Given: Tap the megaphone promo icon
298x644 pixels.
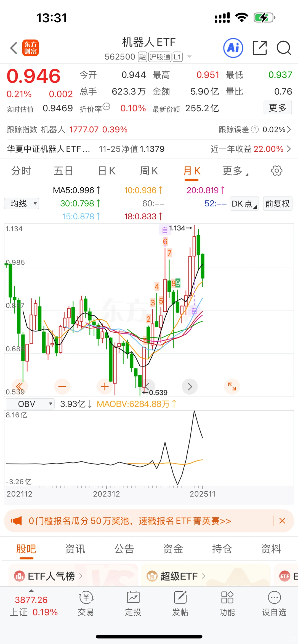Looking at the screenshot, I should tap(16, 521).
